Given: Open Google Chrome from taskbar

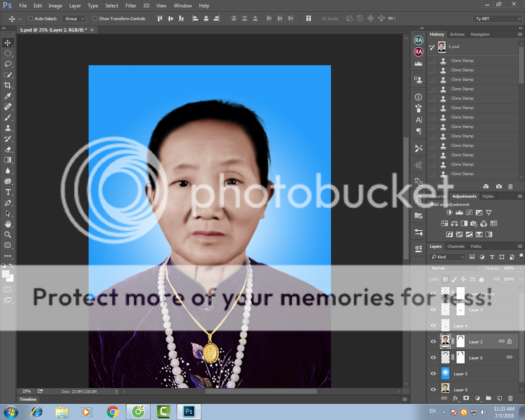Looking at the screenshot, I should click(113, 412).
